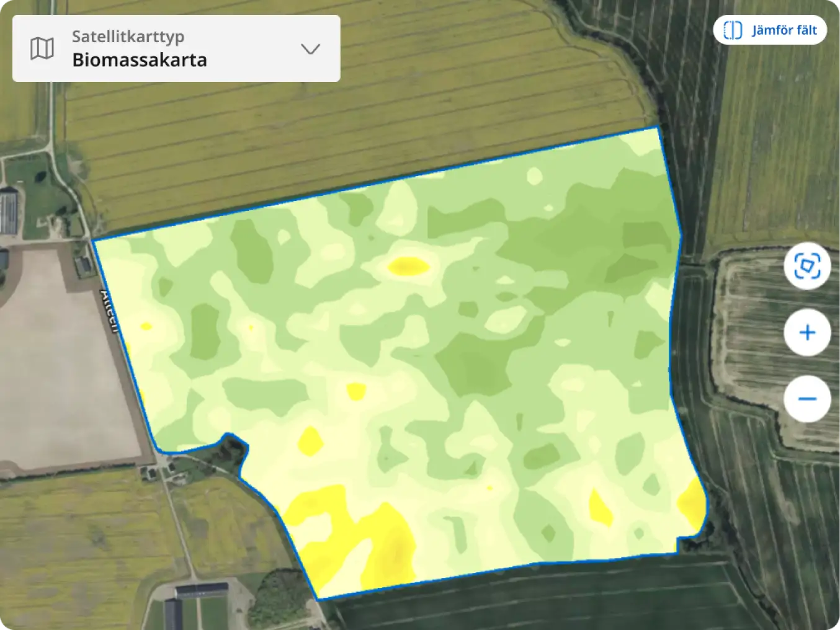
Task: Click the Jämför fält button
Action: click(x=770, y=30)
